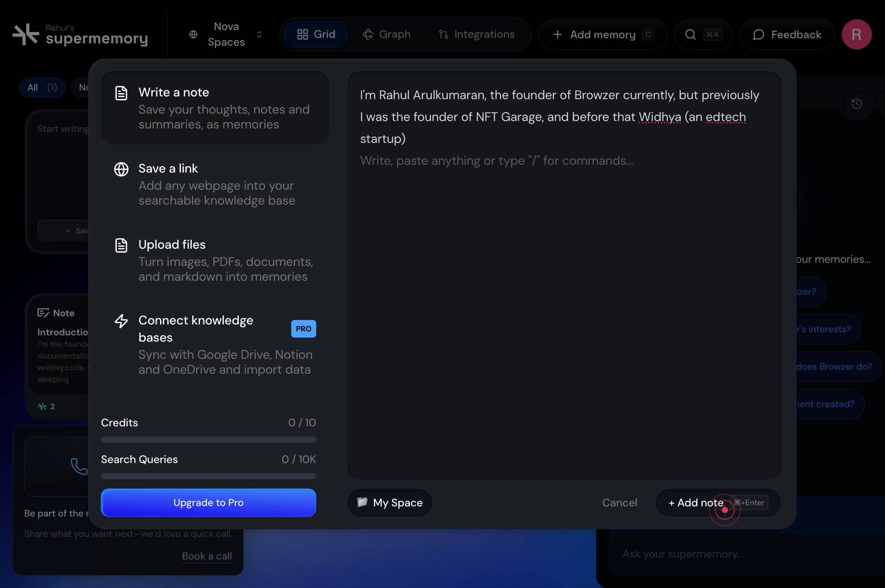Click the Add note button
885x588 pixels.
tap(718, 502)
